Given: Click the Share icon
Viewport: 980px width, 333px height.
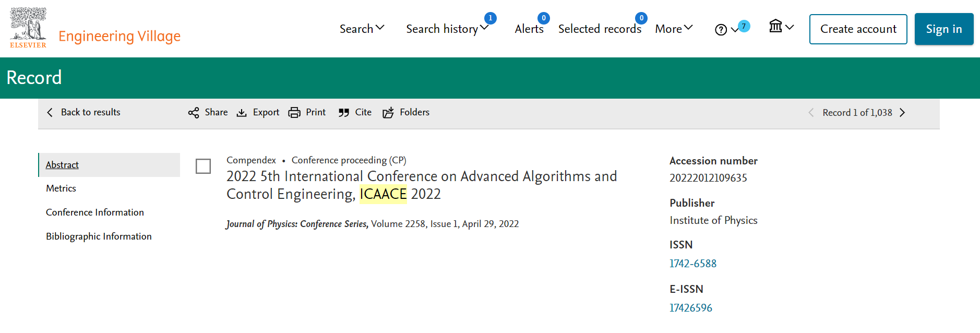Looking at the screenshot, I should (x=194, y=113).
